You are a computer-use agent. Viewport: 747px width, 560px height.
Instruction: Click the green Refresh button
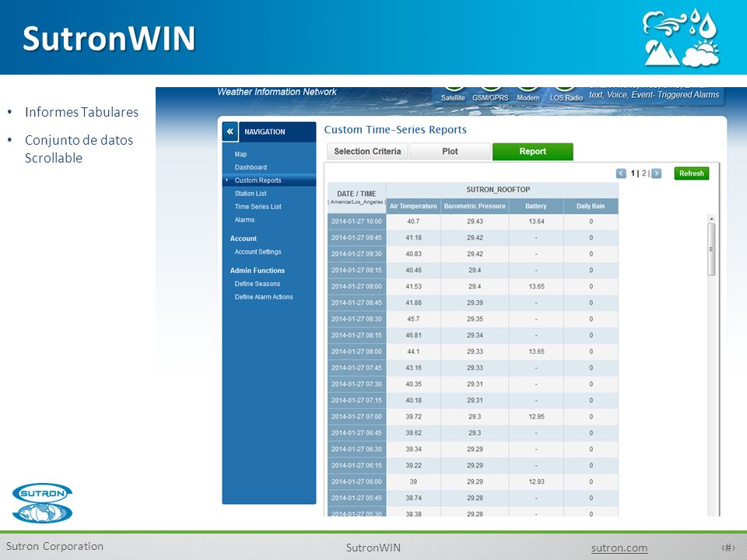691,173
